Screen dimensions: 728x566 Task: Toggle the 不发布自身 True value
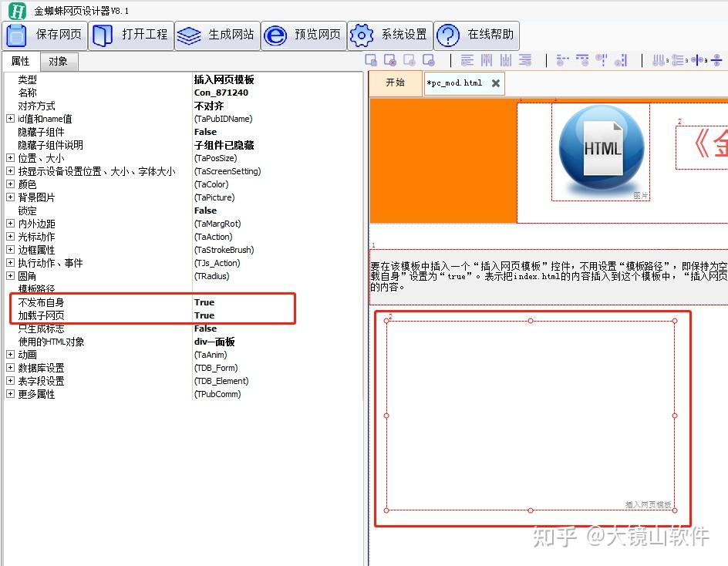(x=204, y=302)
